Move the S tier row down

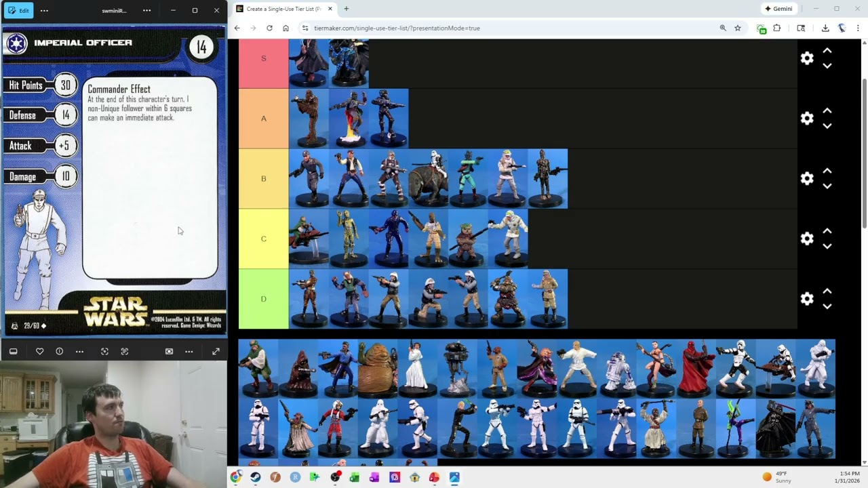827,66
